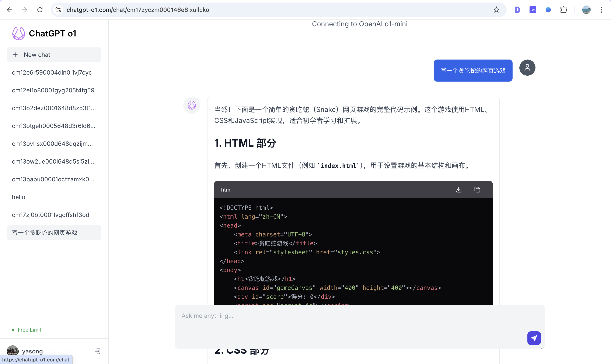The width and height of the screenshot is (611, 364).
Task: Click the New chat button
Action: point(54,55)
